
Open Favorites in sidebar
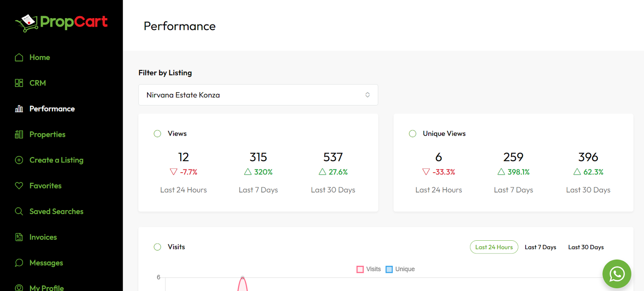click(45, 186)
